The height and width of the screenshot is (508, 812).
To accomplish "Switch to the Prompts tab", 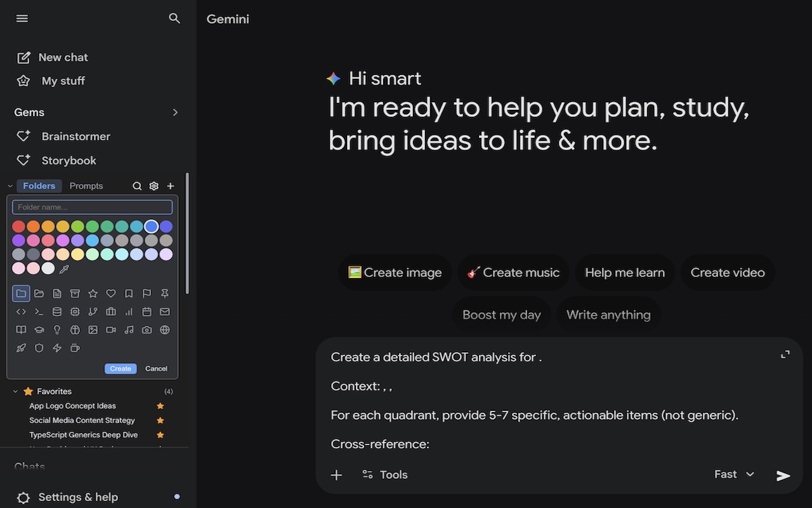I will click(x=86, y=186).
